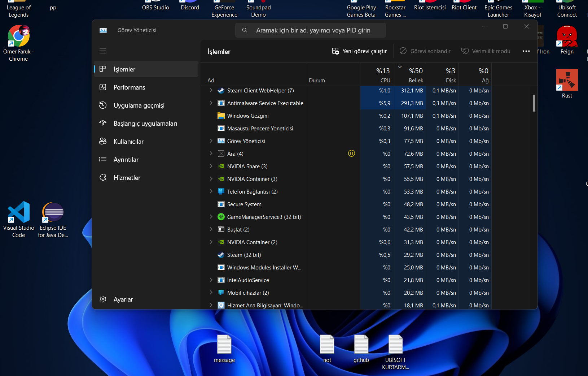Viewport: 588px width, 376px height.
Task: Click the Telefon Bağlantısı process icon
Action: tap(221, 191)
